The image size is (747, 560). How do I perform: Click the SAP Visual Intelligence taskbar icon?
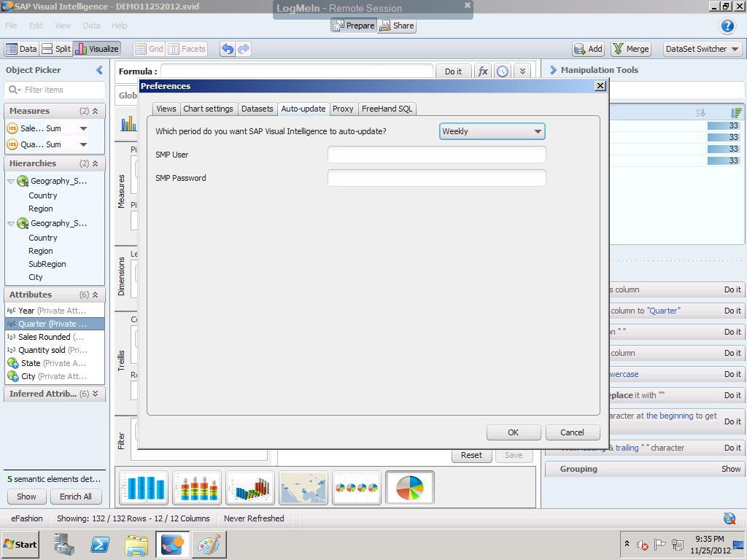pyautogui.click(x=172, y=545)
